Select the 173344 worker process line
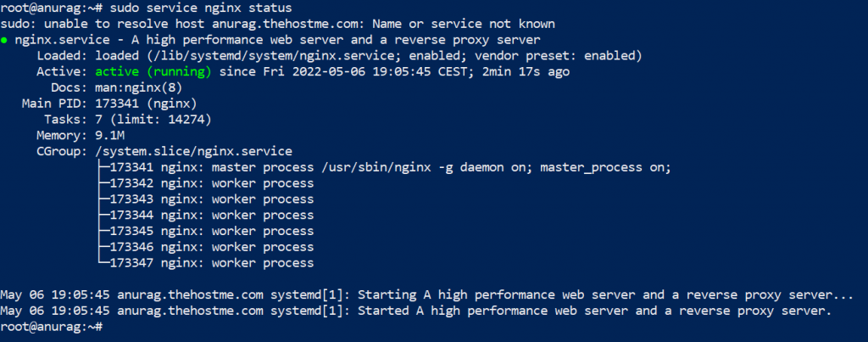 click(x=212, y=215)
